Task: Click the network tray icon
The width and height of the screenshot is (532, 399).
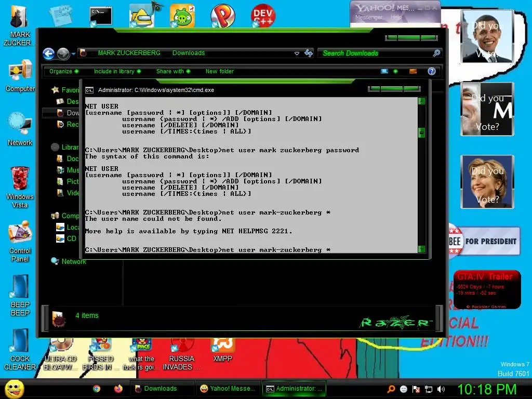Action: pos(429,389)
